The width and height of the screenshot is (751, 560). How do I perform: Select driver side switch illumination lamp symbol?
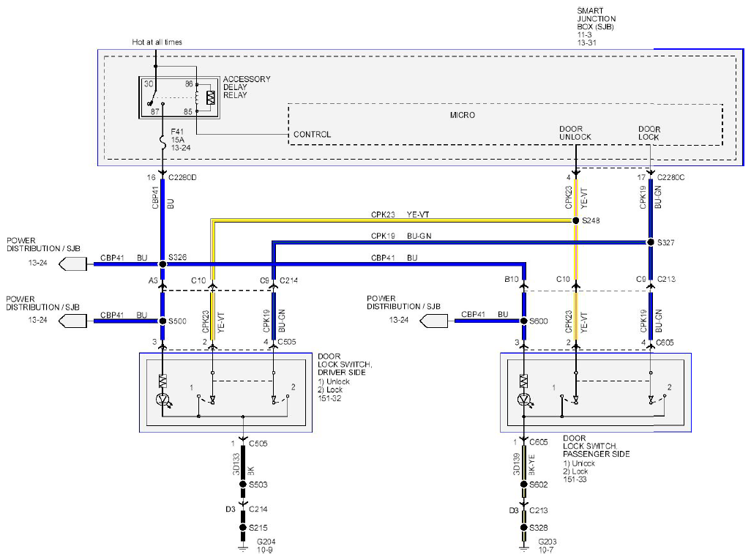tap(162, 399)
